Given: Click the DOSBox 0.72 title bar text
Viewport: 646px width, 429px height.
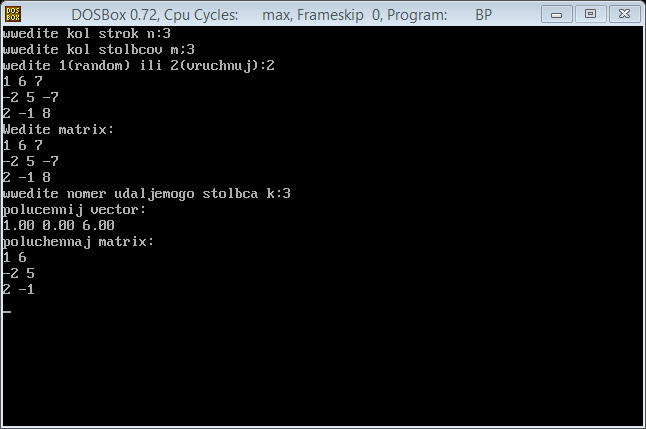Looking at the screenshot, I should click(114, 15).
